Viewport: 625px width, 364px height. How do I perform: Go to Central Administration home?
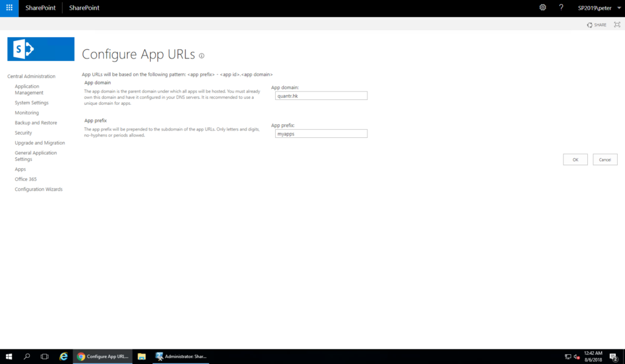coord(31,76)
